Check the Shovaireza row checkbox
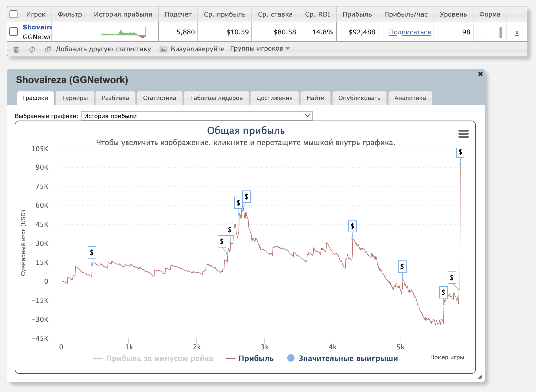This screenshot has height=392, width=536. click(x=13, y=32)
